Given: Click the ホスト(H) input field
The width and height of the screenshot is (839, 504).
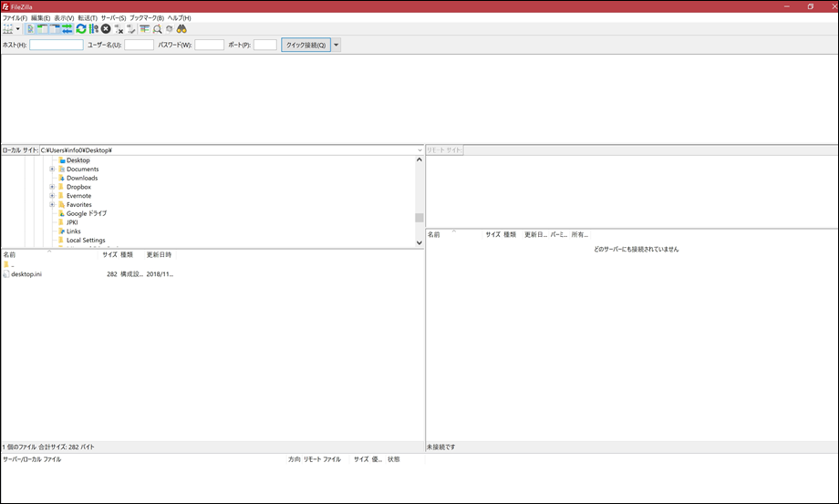Looking at the screenshot, I should click(57, 45).
